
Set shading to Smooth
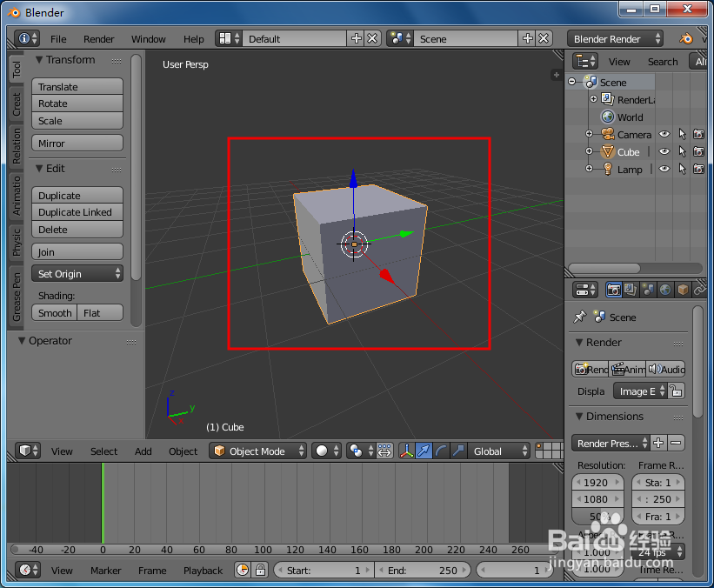tap(55, 313)
